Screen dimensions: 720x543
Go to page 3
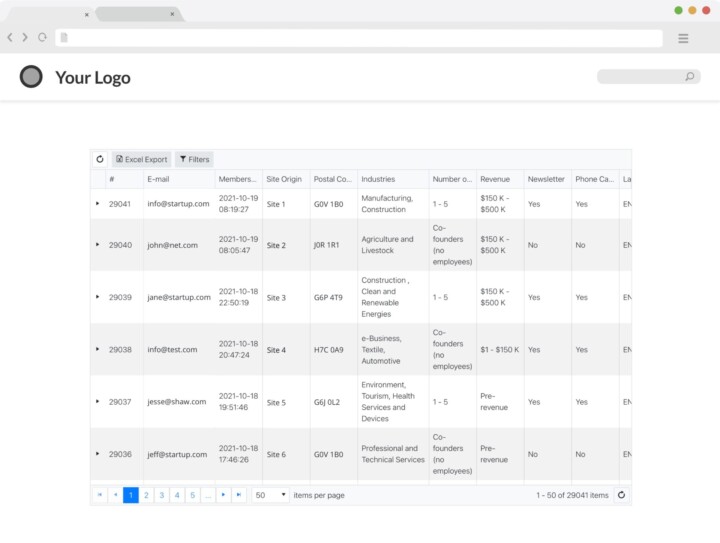pos(162,495)
